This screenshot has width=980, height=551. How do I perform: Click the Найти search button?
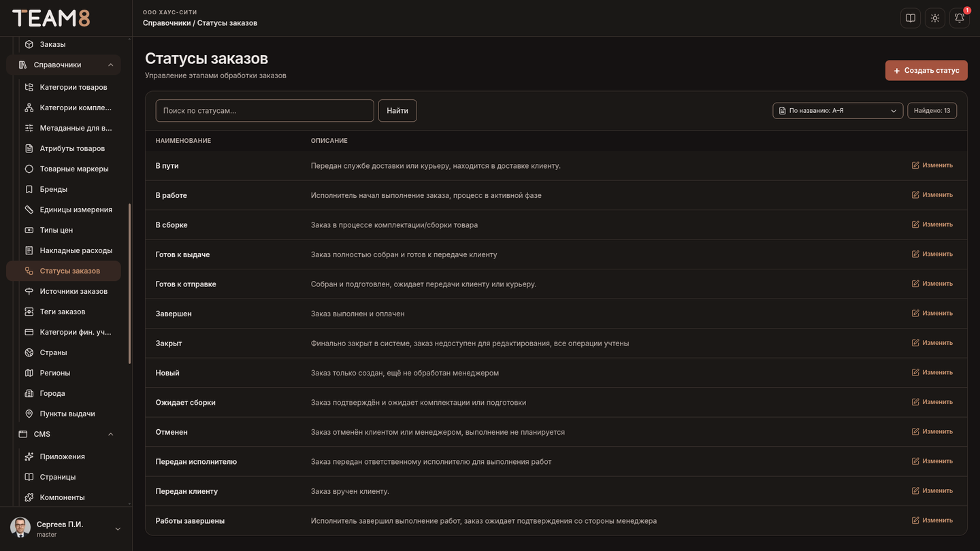click(x=397, y=111)
